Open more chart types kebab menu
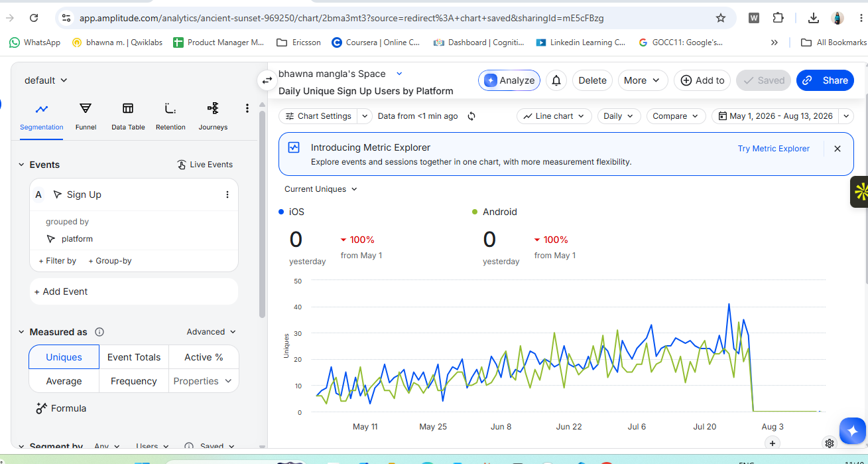This screenshot has width=868, height=464. [x=247, y=108]
